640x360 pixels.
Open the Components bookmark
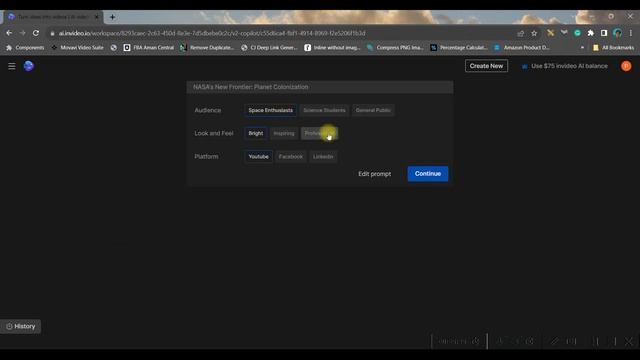[25, 48]
